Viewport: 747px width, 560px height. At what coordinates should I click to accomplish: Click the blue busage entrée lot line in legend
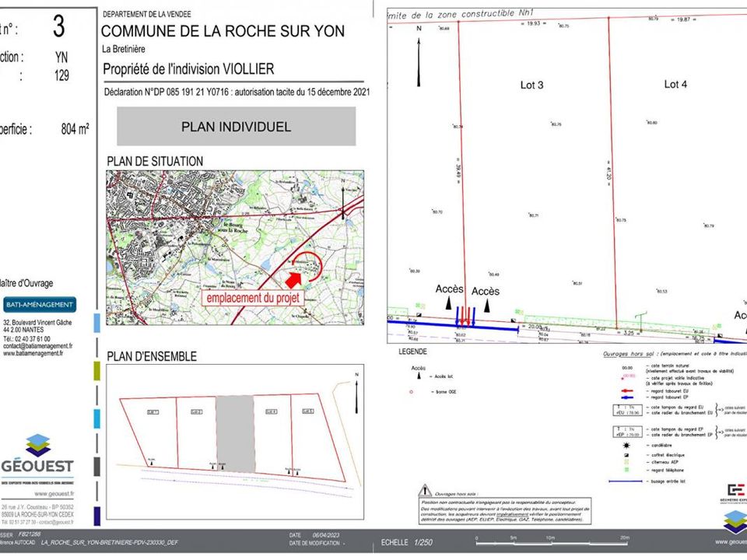click(x=626, y=481)
